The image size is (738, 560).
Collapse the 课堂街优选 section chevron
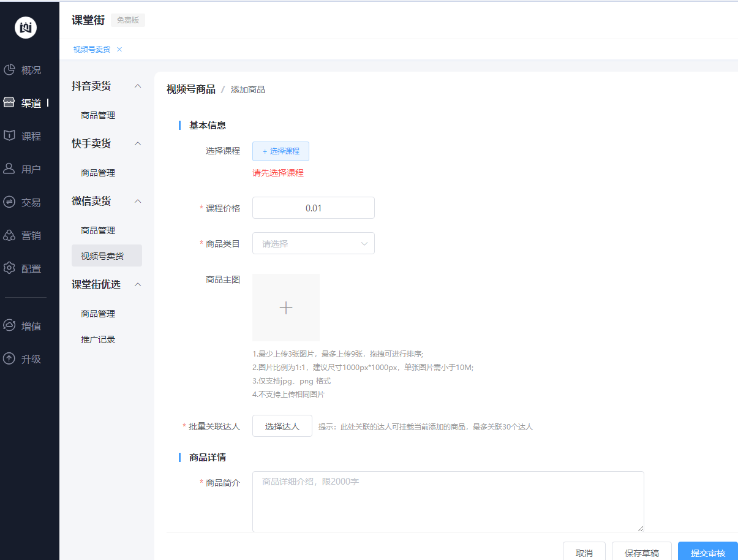click(x=138, y=285)
